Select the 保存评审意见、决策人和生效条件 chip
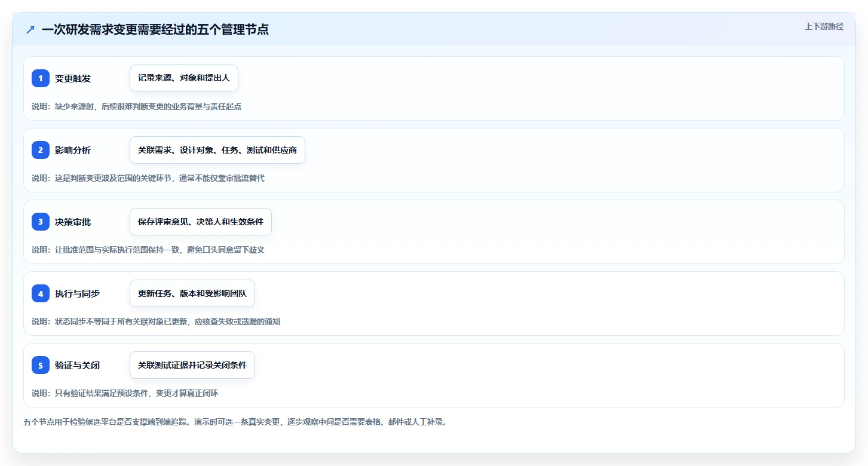Screen dimensions: 868x466 [x=201, y=222]
